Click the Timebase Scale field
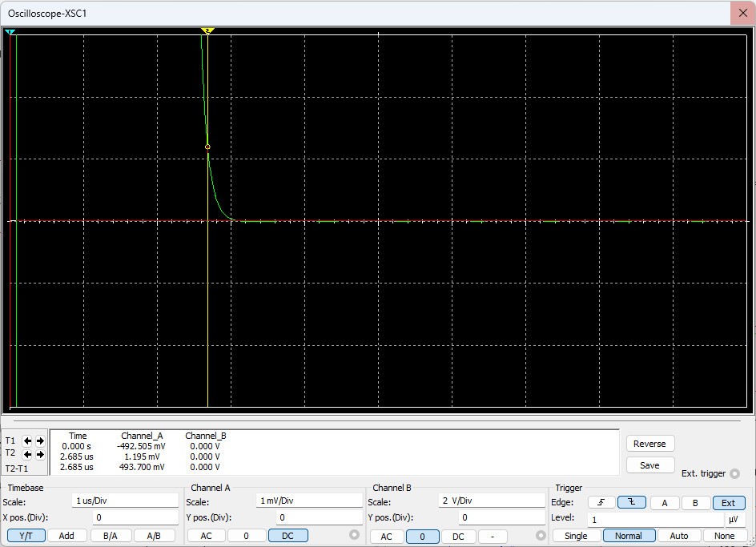 (124, 501)
